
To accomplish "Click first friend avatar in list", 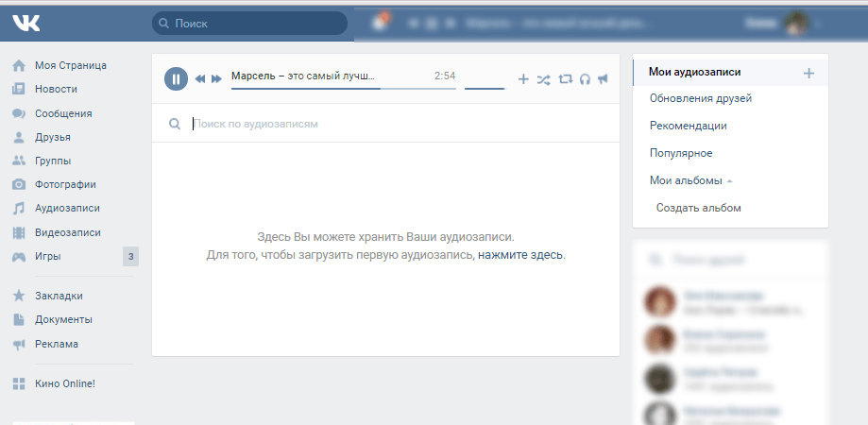I will (660, 301).
